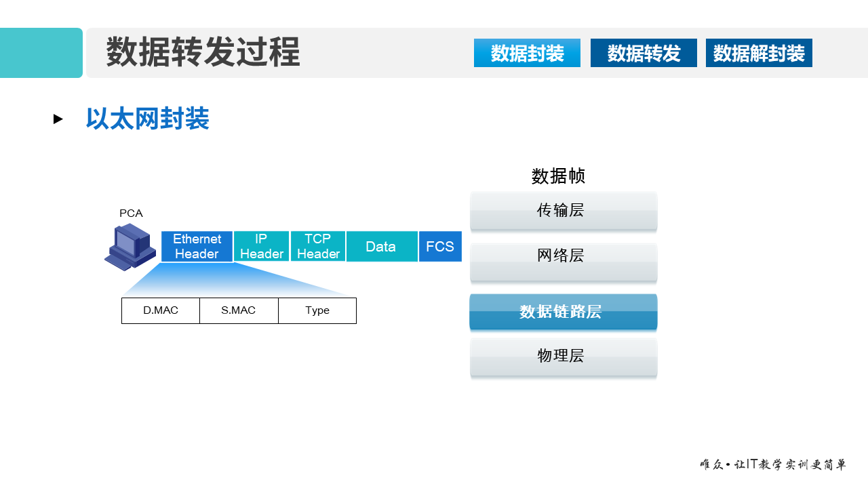Click the 以太网封装 heading link

tap(147, 119)
